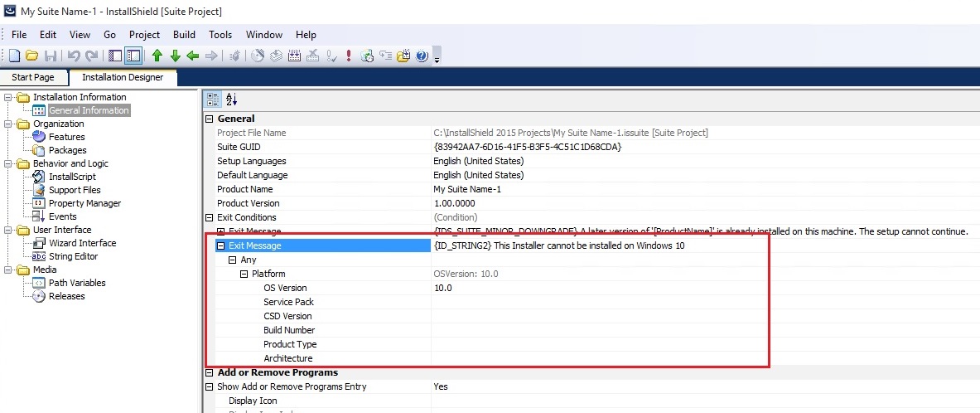This screenshot has height=413, width=980.
Task: Click the blue Help question mark icon
Action: 422,56
